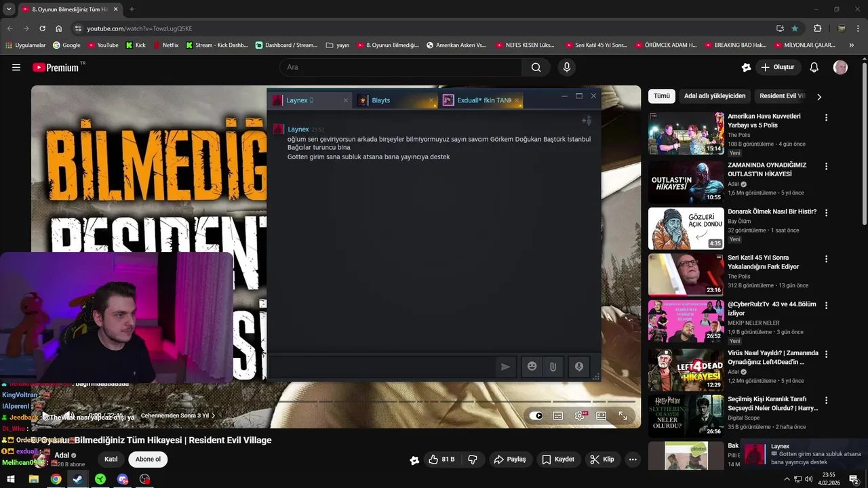Select the Tümü filter chip
The image size is (868, 488).
click(x=662, y=96)
